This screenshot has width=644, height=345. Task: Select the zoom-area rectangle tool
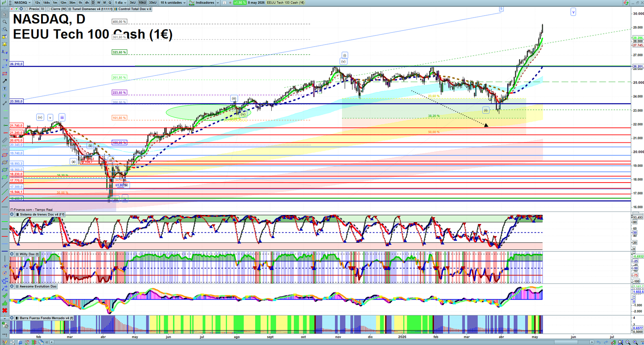5,29
